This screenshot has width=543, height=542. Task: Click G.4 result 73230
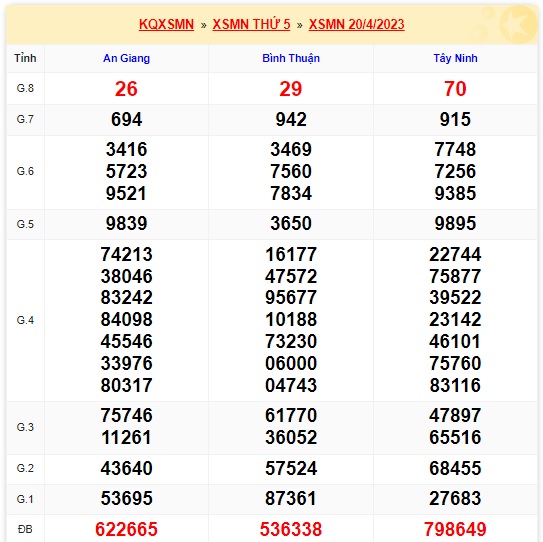pyautogui.click(x=291, y=341)
